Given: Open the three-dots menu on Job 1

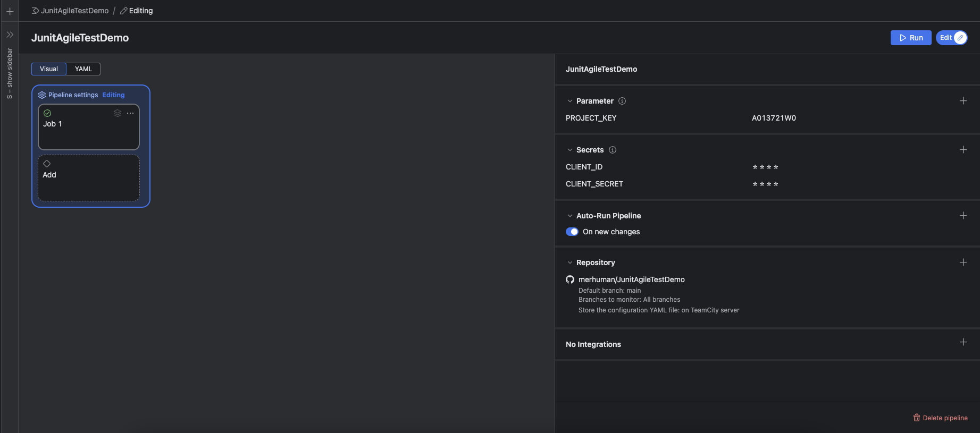Looking at the screenshot, I should [130, 113].
